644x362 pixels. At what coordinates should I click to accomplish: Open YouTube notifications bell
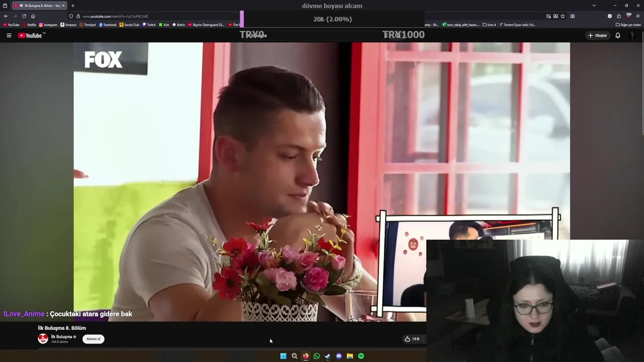point(618,36)
